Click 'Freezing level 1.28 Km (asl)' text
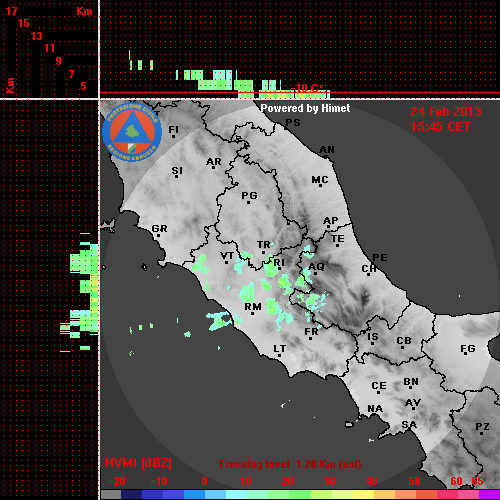The image size is (500, 500). (290, 464)
